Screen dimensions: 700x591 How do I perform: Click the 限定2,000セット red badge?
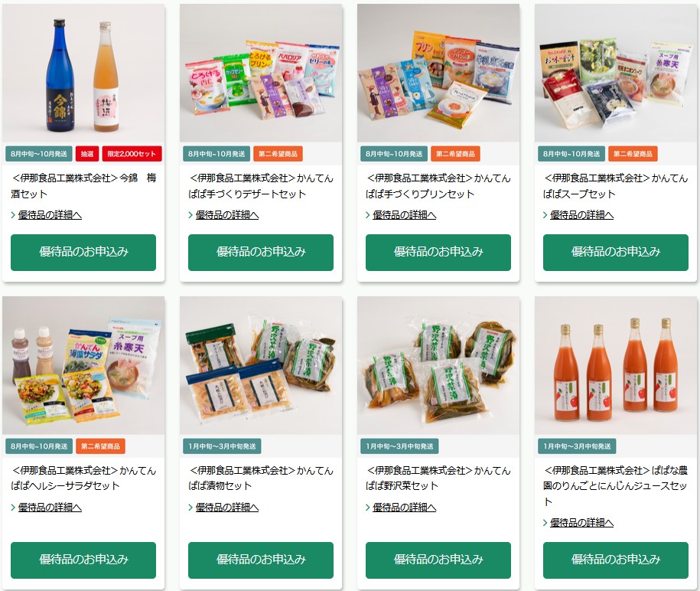(132, 154)
